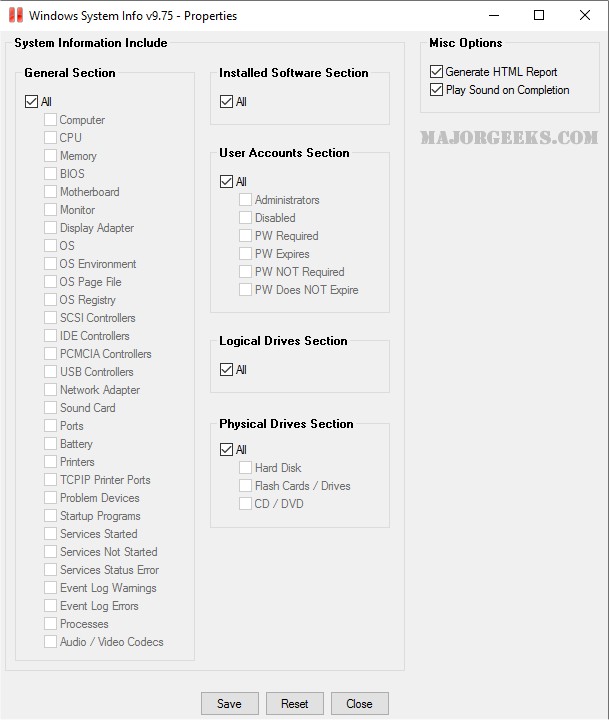The height and width of the screenshot is (720, 609).
Task: Select the Network Adapter checkbox
Action: pos(50,390)
